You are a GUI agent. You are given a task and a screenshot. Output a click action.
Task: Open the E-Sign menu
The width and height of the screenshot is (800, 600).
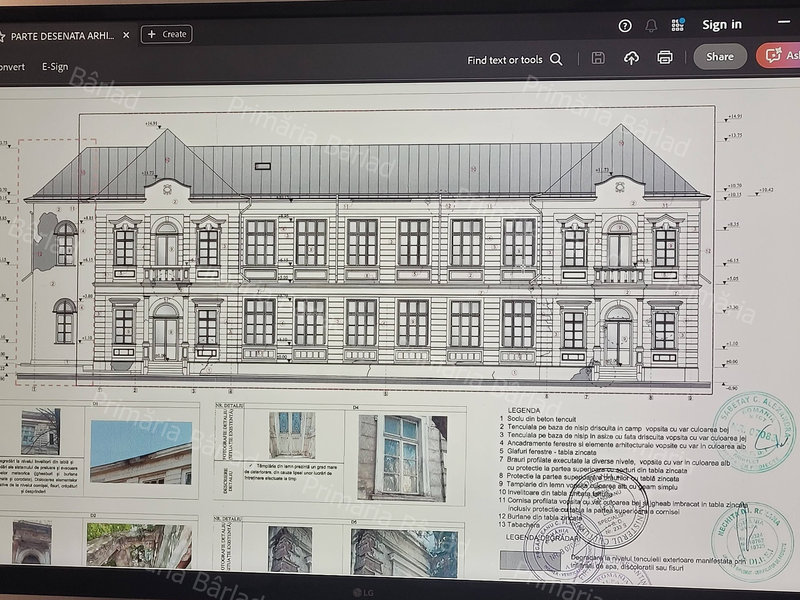click(x=55, y=67)
